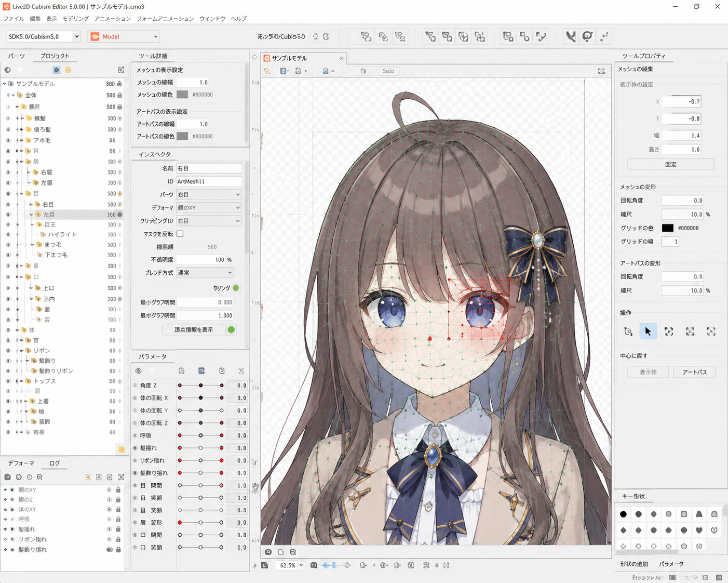Click the メッシュの線色 color swatch
Image resolution: width=728 pixels, height=583 pixels.
click(x=182, y=95)
